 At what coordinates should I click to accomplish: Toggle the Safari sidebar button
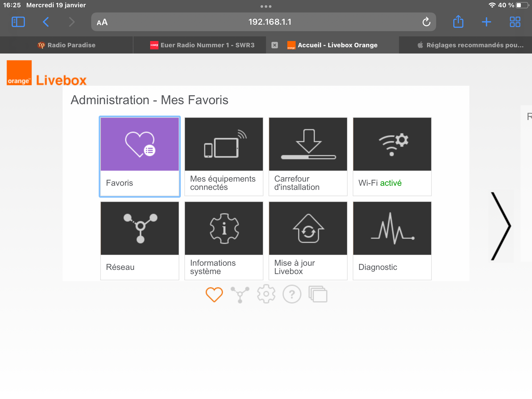tap(18, 22)
